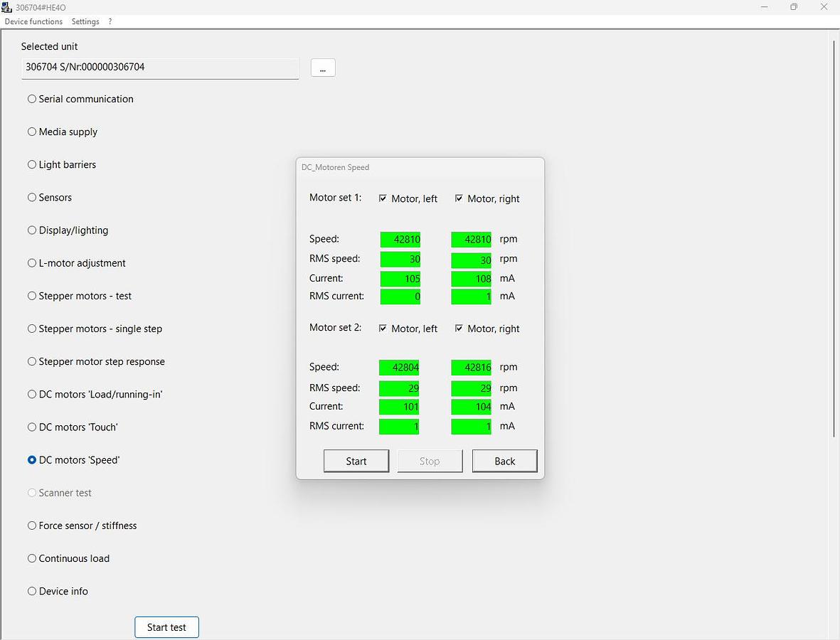
Task: Uncheck Motor set 1 right motor checkbox
Action: click(x=459, y=198)
